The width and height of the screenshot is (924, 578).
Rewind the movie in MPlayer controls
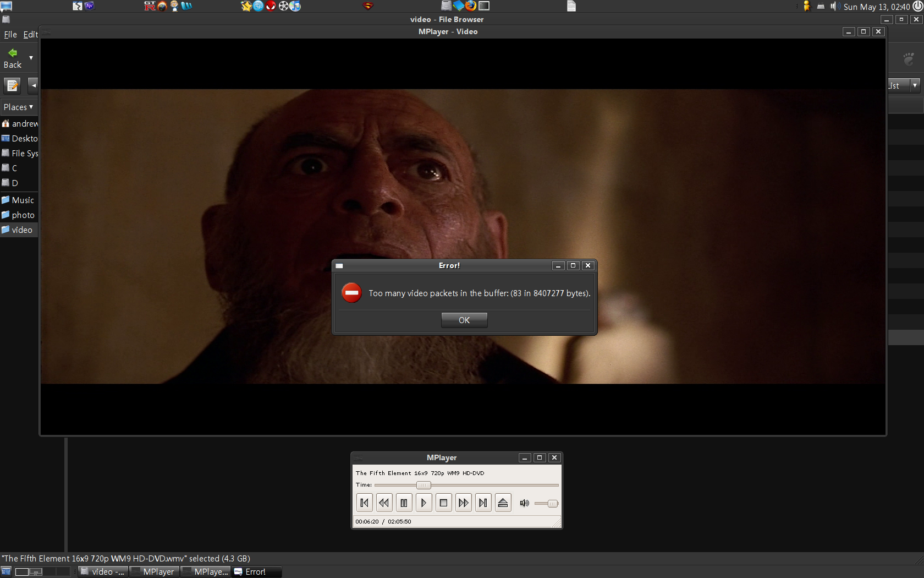[384, 503]
